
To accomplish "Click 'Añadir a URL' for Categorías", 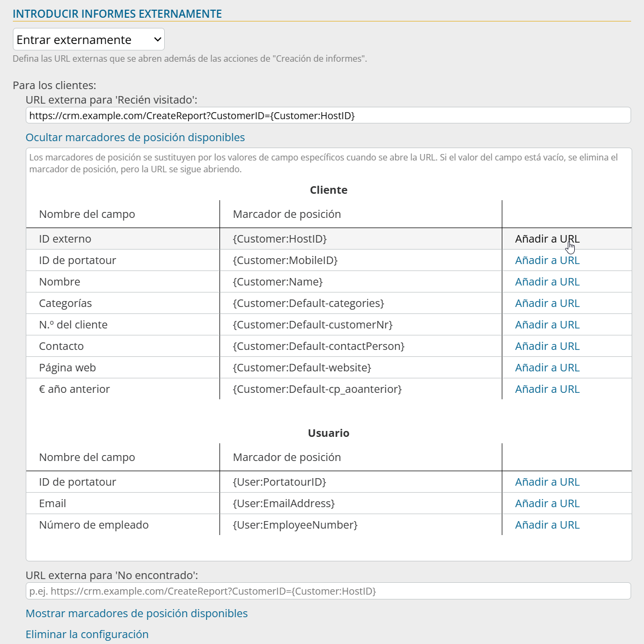I will point(547,303).
